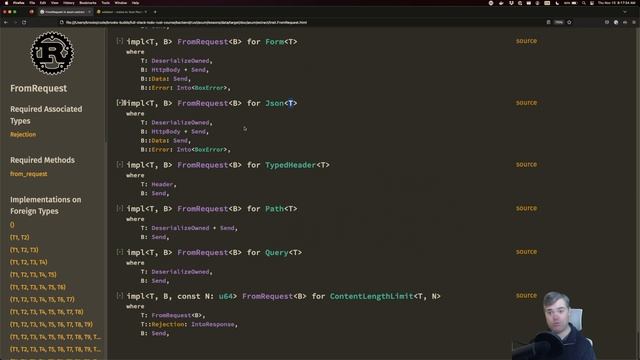Viewport: 640px width, 360px height.
Task: Collapse the impl for Json<T> block
Action: click(120, 102)
